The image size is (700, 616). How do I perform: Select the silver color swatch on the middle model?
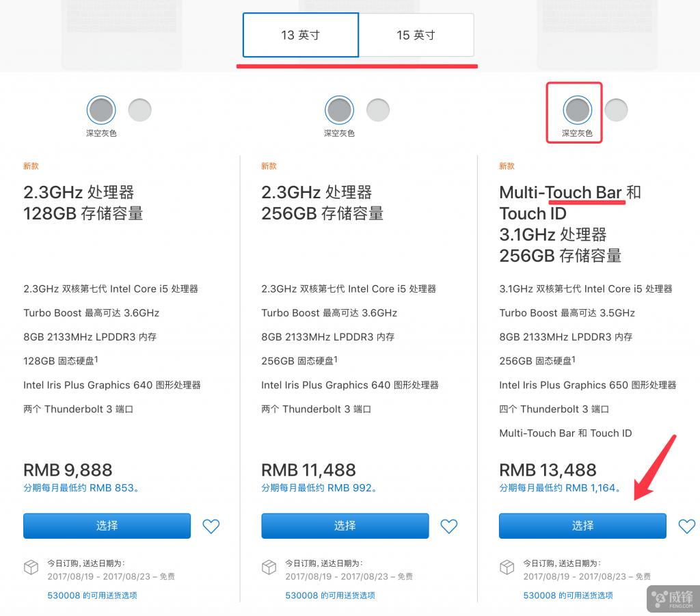tap(378, 109)
